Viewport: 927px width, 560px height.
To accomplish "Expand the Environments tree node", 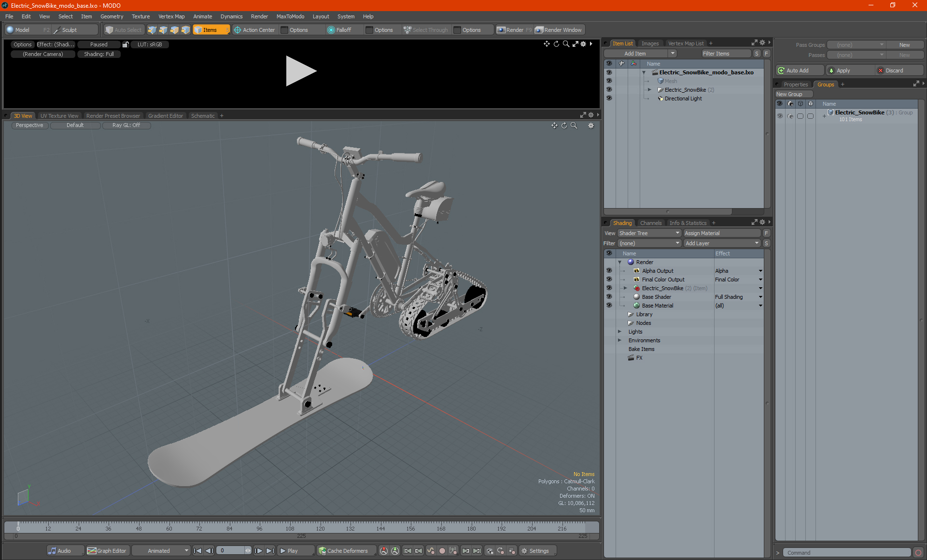I will pos(619,340).
